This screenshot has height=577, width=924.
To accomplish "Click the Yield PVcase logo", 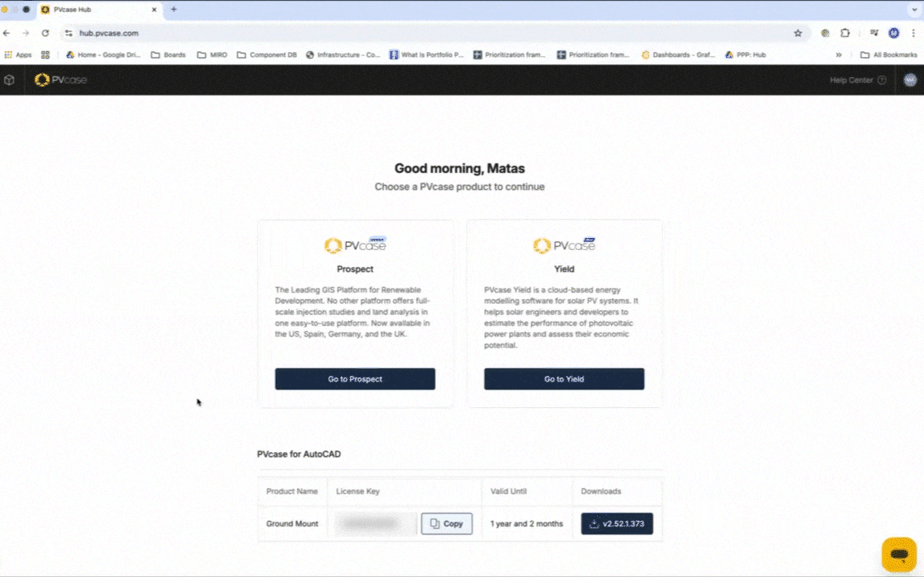I will (x=564, y=244).
